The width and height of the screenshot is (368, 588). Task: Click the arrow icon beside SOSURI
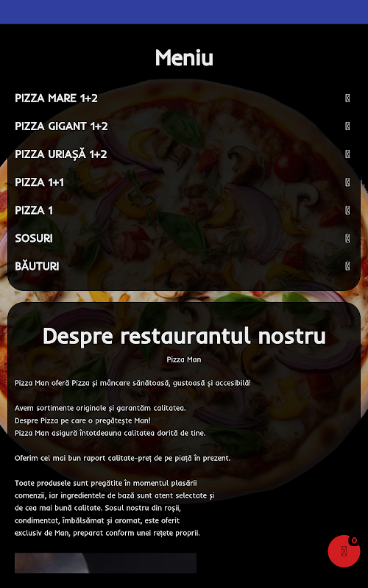click(x=347, y=238)
